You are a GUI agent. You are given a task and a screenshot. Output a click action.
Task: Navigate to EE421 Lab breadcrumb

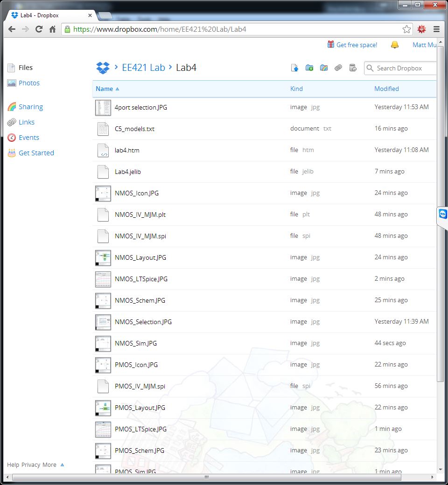coord(143,68)
